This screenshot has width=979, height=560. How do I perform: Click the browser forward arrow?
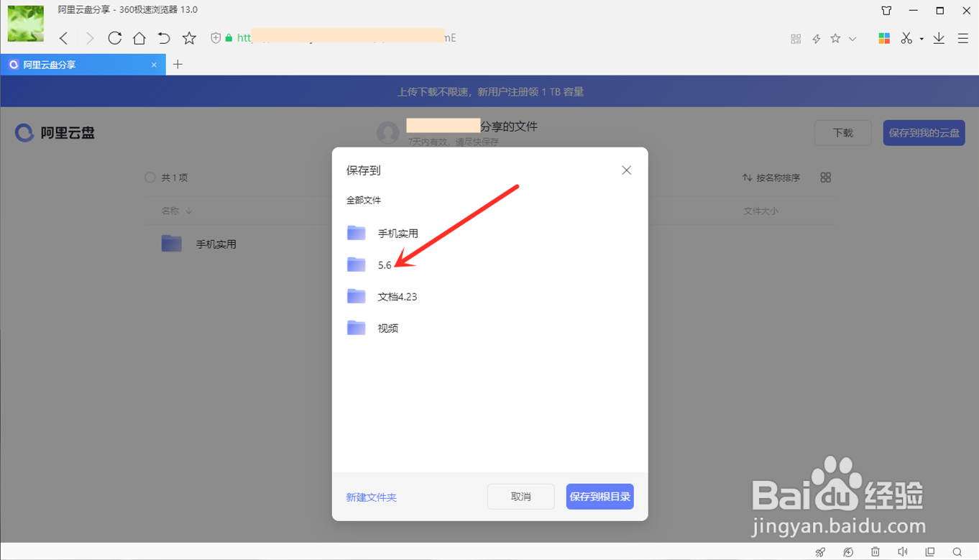(x=89, y=38)
